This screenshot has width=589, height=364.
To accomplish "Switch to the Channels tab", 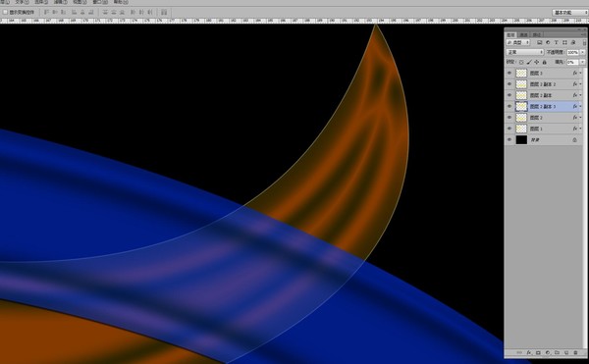I will pos(523,34).
